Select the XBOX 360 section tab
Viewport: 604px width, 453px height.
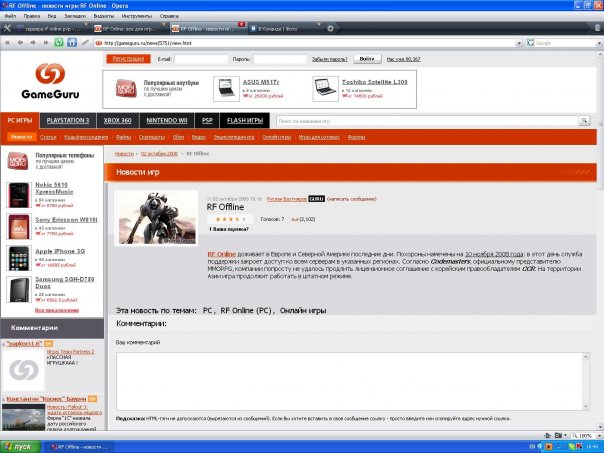click(x=117, y=121)
